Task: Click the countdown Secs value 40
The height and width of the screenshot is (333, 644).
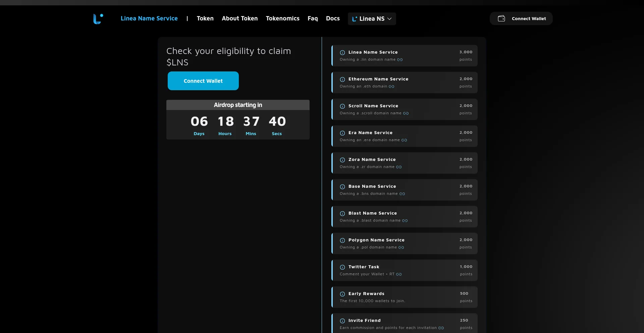Action: [x=277, y=121]
